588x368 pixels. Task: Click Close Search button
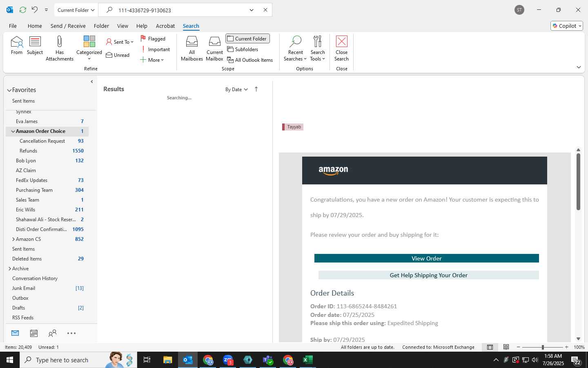pyautogui.click(x=342, y=48)
